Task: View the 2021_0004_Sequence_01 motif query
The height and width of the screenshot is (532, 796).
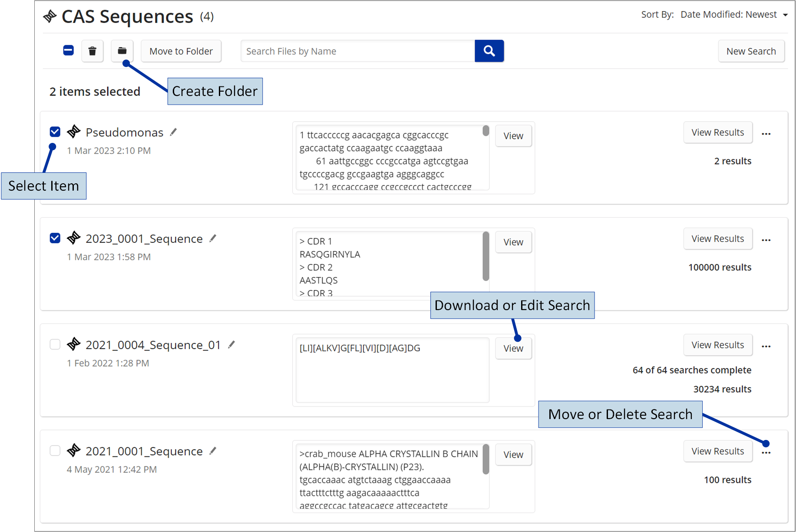Action: 513,348
